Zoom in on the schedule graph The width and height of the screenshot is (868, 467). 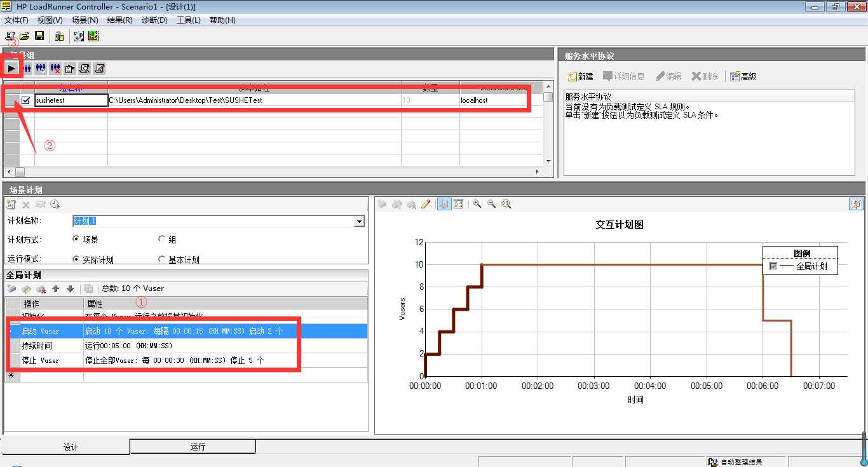[477, 204]
